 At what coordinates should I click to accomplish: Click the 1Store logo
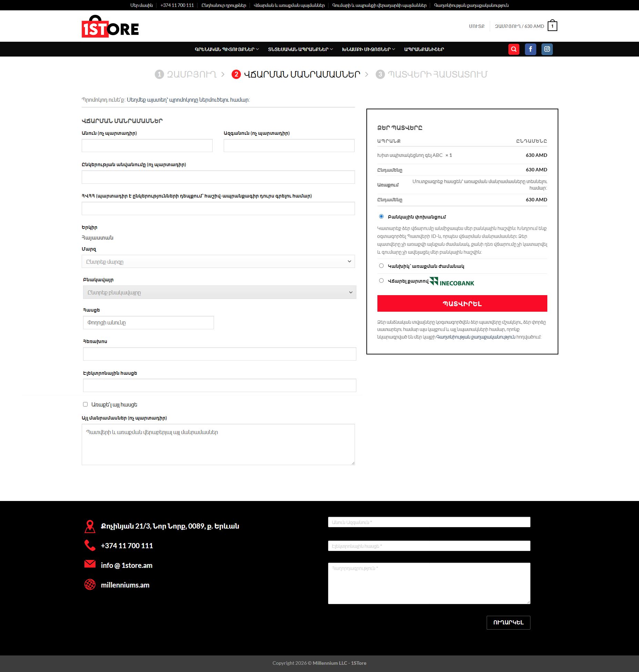click(110, 27)
